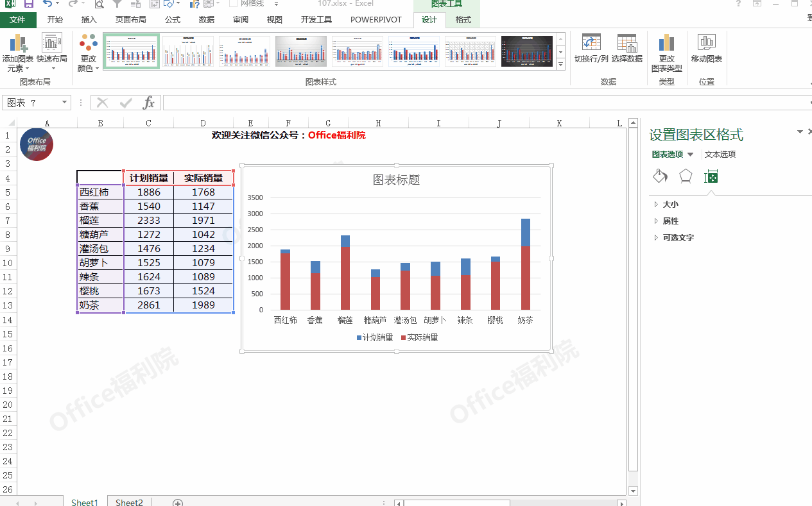Select column header K
812x506 pixels.
559,123
